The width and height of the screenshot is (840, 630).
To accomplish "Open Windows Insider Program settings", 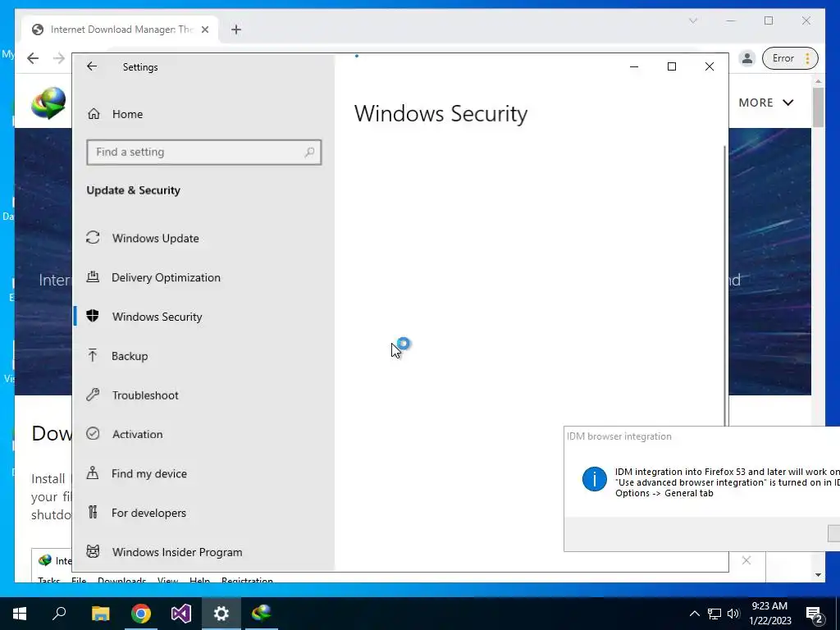I will pos(203,552).
